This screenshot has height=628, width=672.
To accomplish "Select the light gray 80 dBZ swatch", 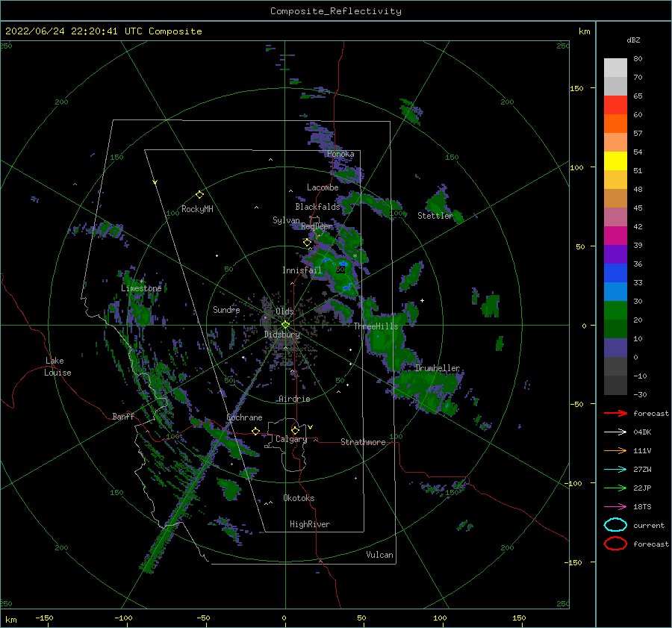I will pyautogui.click(x=615, y=67).
